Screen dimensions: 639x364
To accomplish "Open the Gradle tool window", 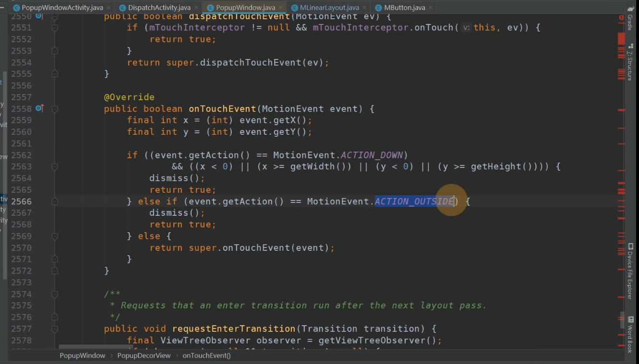I will [630, 18].
